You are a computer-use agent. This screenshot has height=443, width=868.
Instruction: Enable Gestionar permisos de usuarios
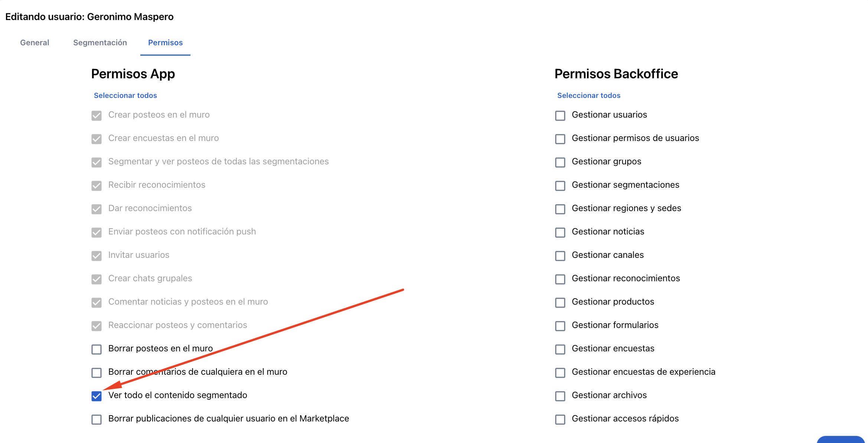(560, 139)
